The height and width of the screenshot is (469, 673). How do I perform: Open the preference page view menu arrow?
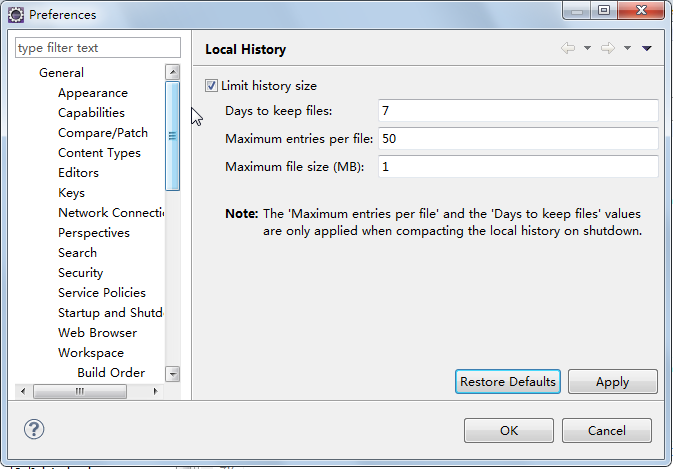click(x=646, y=48)
